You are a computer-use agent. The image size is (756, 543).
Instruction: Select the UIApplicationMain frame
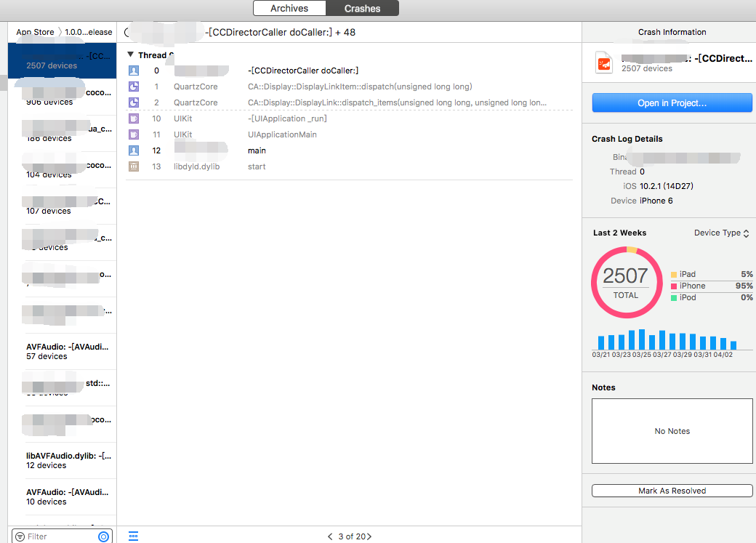pyautogui.click(x=282, y=134)
